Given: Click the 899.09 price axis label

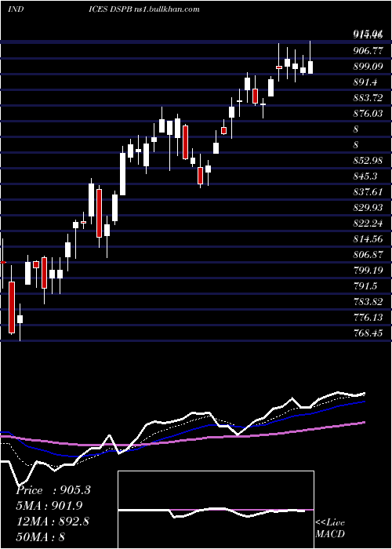Looking at the screenshot, I should pyautogui.click(x=368, y=67).
